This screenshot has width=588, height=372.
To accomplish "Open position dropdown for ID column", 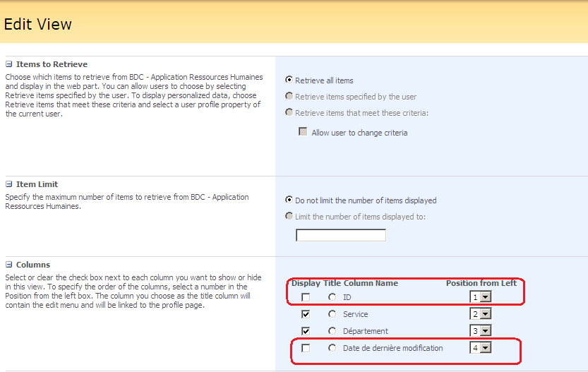I will click(481, 297).
